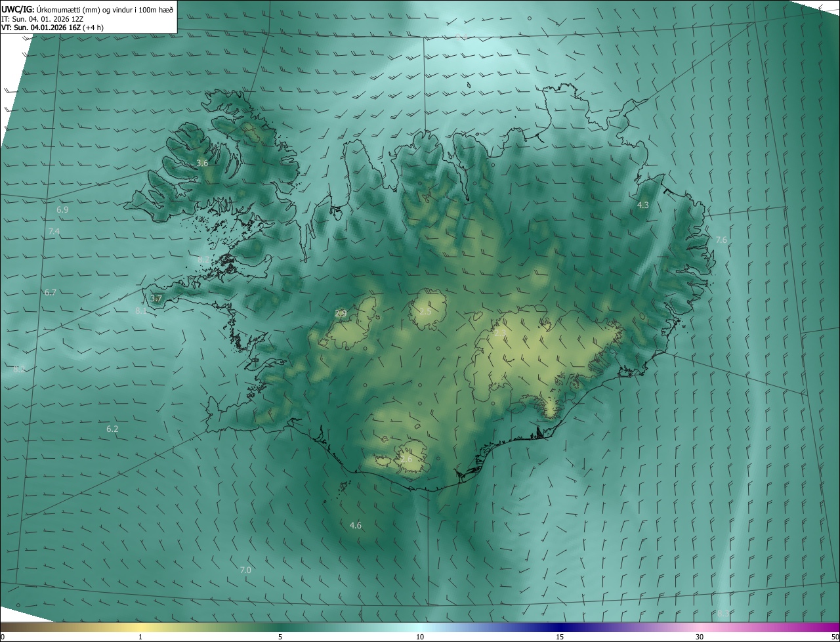The width and height of the screenshot is (840, 642).
Task: Click the 7.4 value on the map
Action: pos(54,232)
